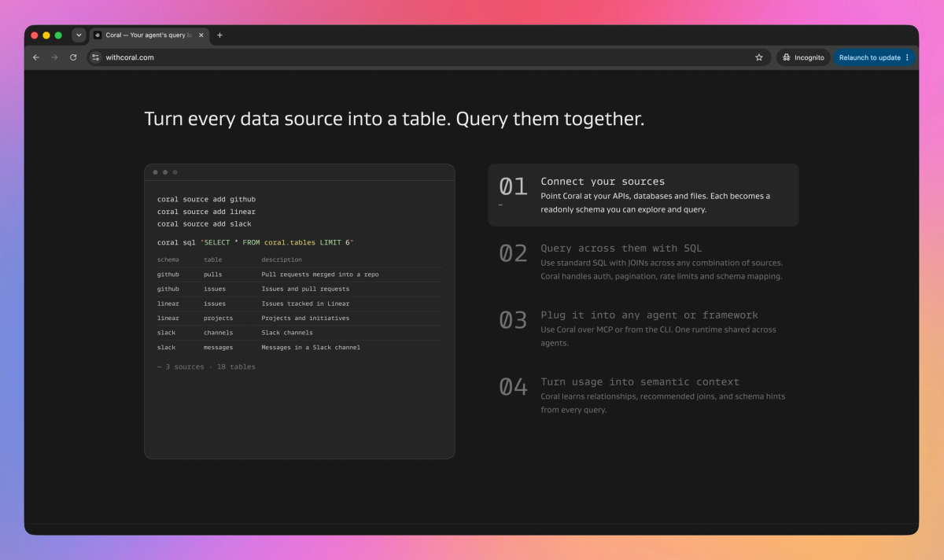
Task: Click the "description" column header
Action: pos(282,260)
